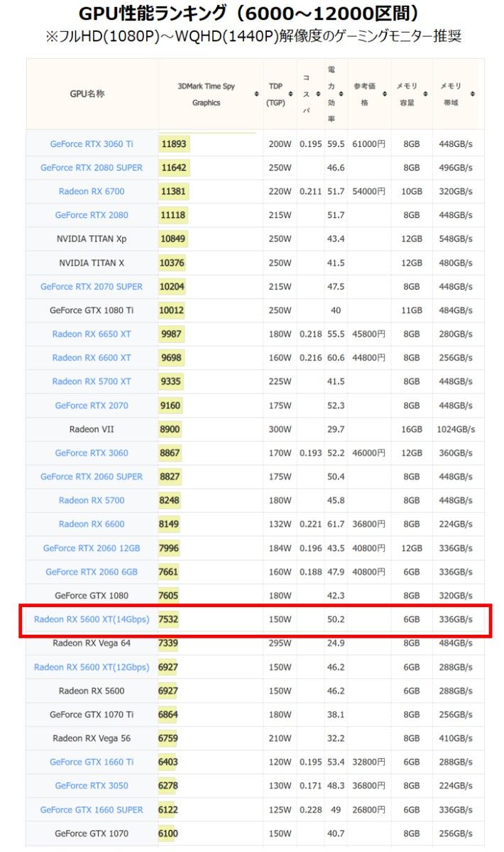Click score value 11381
The image size is (504, 852).
[174, 192]
